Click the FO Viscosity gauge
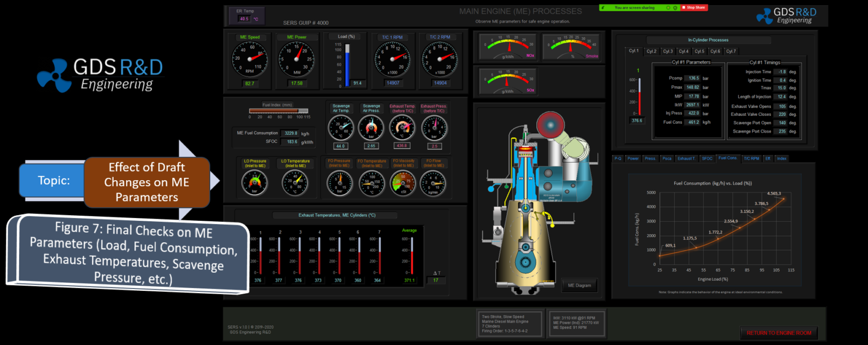The image size is (868, 345). pos(404,182)
